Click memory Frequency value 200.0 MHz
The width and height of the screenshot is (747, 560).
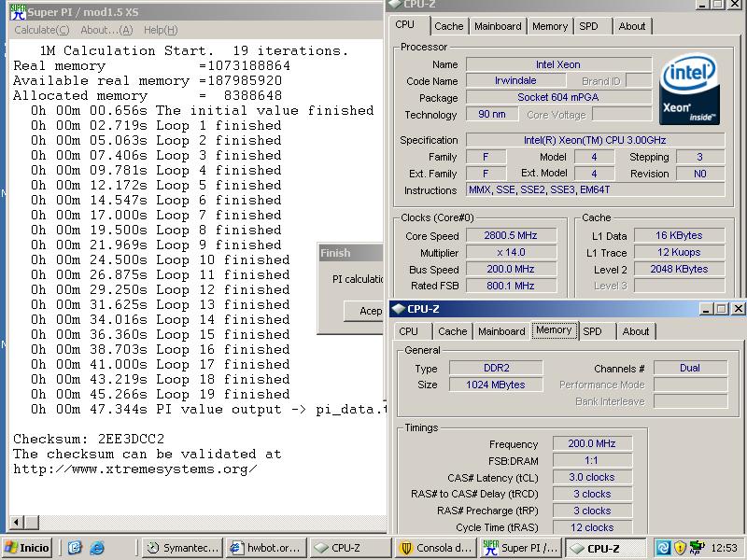tap(592, 443)
